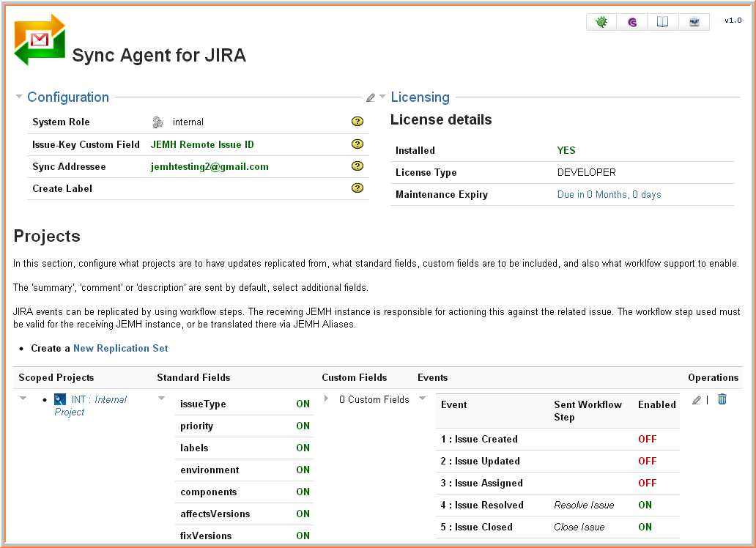Screen dimensions: 756x548
Task: Click the Standard Fields column header
Action: [193, 378]
